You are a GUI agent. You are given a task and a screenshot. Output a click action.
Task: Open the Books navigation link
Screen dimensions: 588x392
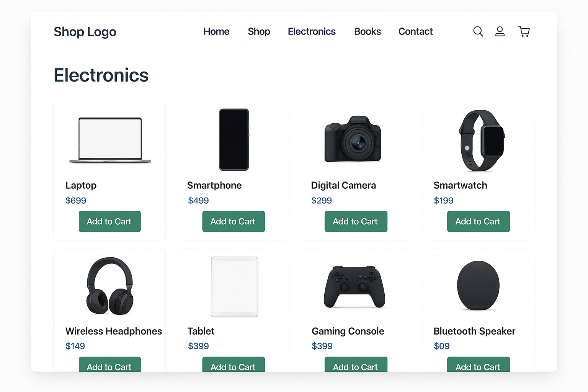367,31
